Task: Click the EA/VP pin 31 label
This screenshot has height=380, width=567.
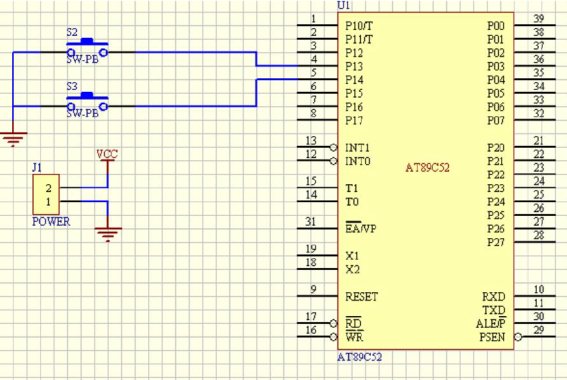Action: [361, 229]
